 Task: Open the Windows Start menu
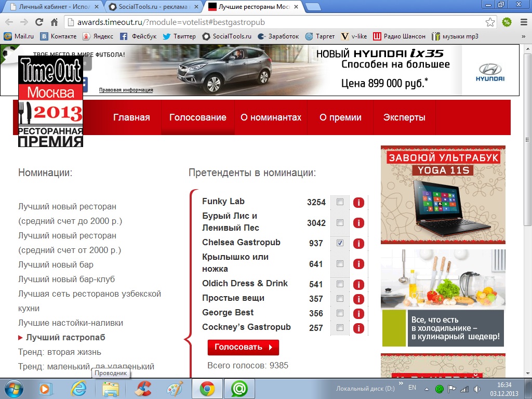pyautogui.click(x=13, y=389)
